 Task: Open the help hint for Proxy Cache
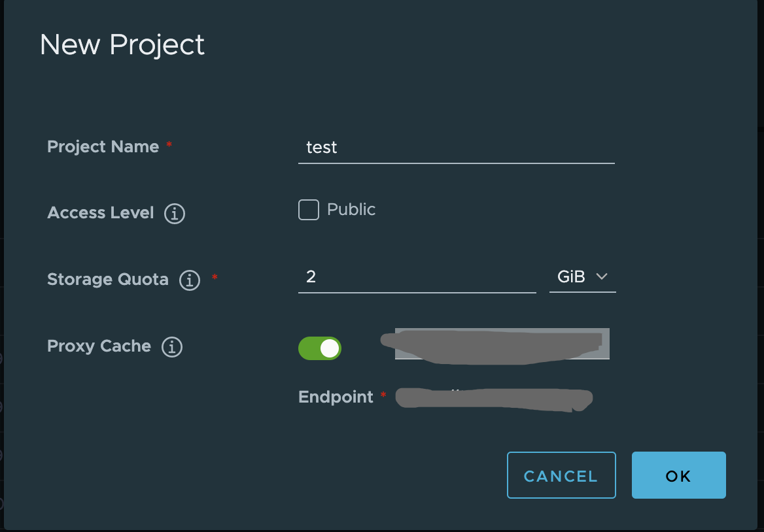pyautogui.click(x=171, y=347)
